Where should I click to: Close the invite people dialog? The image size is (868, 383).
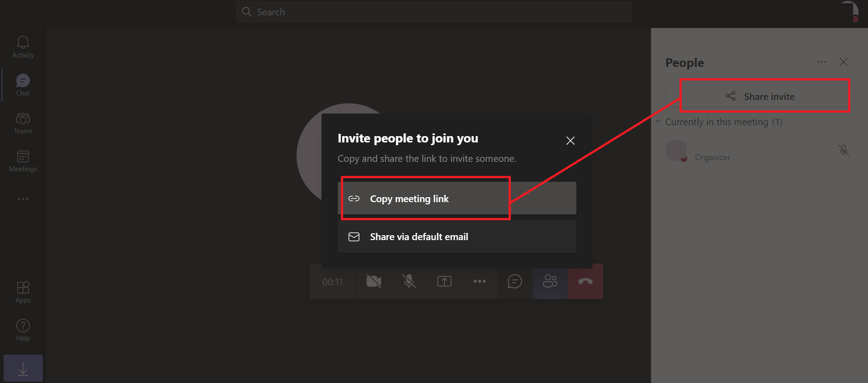tap(571, 141)
